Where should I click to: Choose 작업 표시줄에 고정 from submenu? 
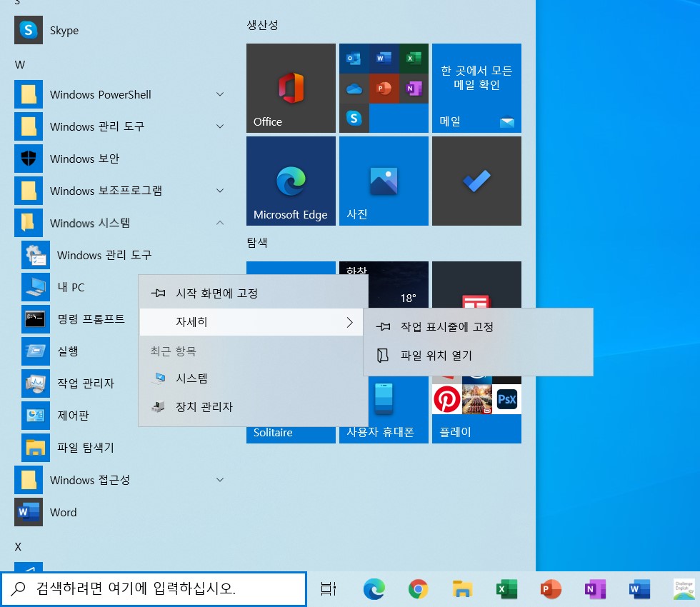(478, 327)
